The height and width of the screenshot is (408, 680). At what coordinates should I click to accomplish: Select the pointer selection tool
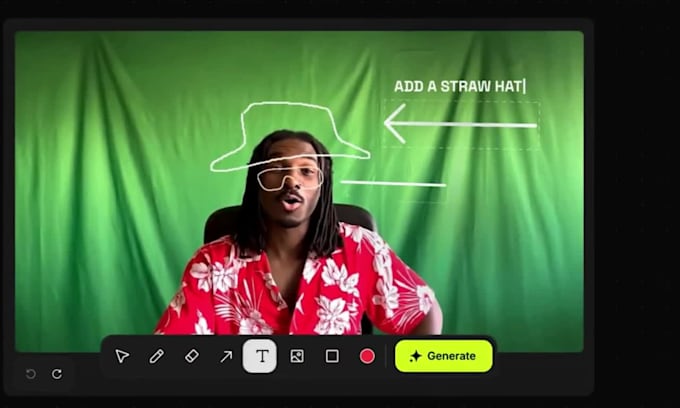(122, 356)
